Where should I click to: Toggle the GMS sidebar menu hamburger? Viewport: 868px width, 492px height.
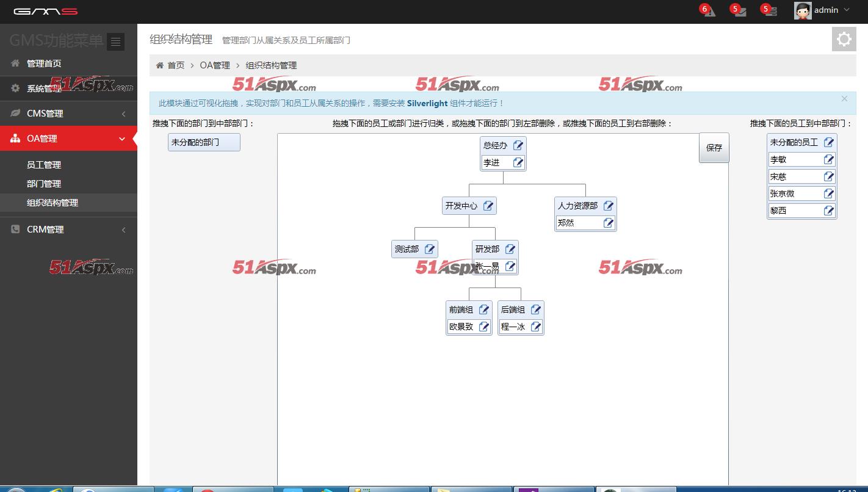115,42
